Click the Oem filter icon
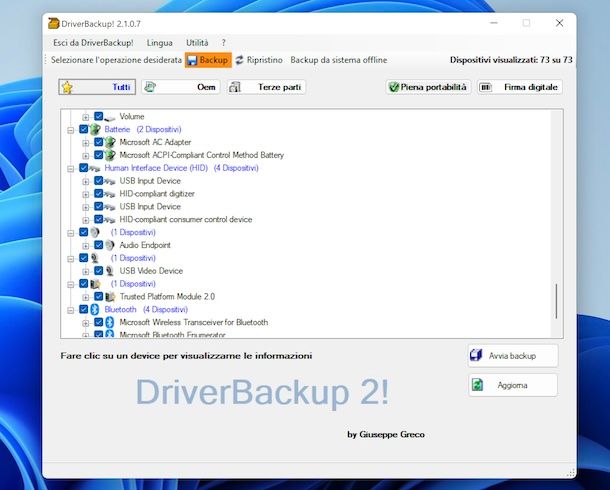Viewport: 610px width, 490px height. (150, 88)
